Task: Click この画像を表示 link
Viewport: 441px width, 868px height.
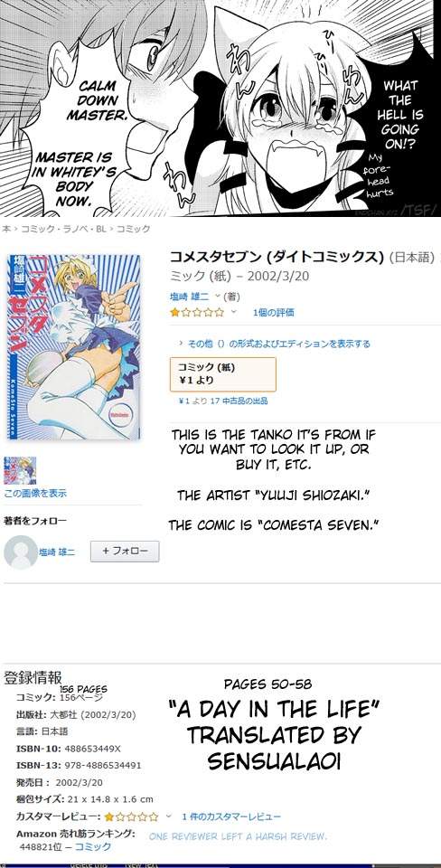Action: 35,494
